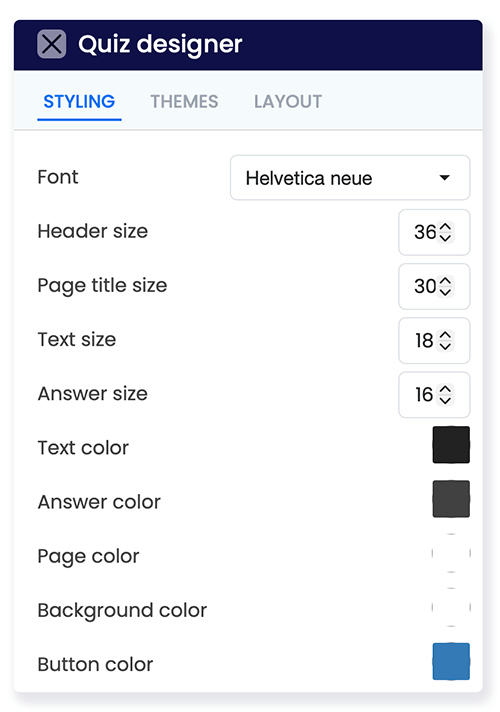
Task: Click the Font dropdown arrow
Action: 445,178
